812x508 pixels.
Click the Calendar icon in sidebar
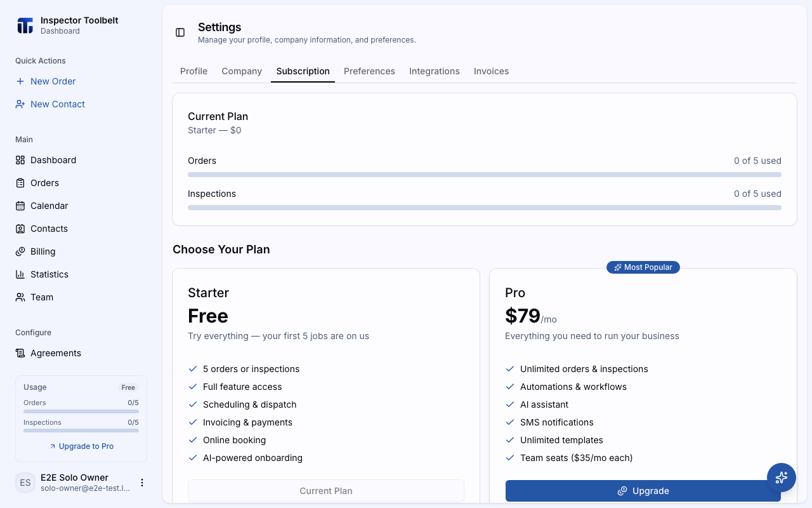20,206
